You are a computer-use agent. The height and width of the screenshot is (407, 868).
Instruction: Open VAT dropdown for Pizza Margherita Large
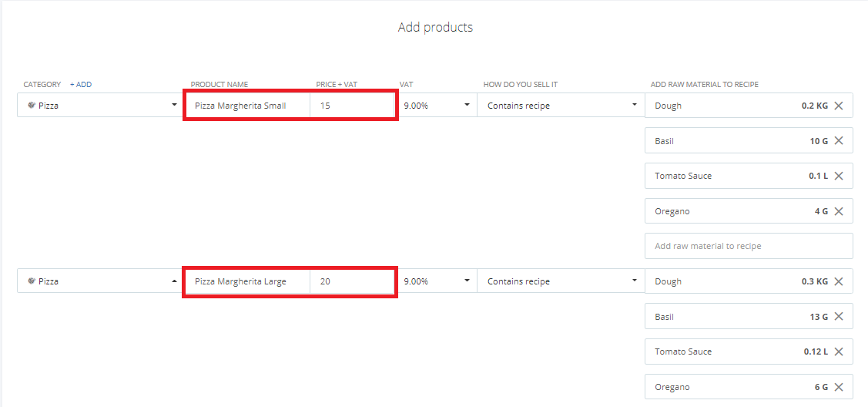pos(437,281)
